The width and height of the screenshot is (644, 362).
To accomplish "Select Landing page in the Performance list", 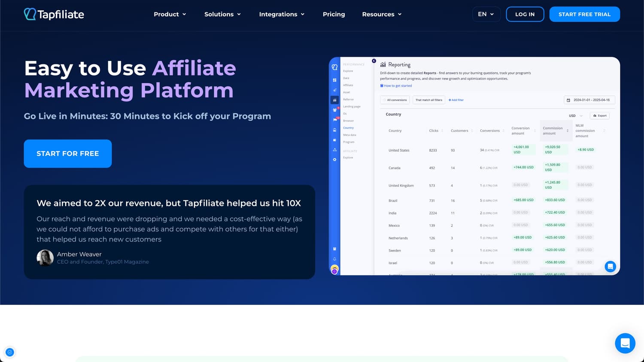I will point(352,106).
